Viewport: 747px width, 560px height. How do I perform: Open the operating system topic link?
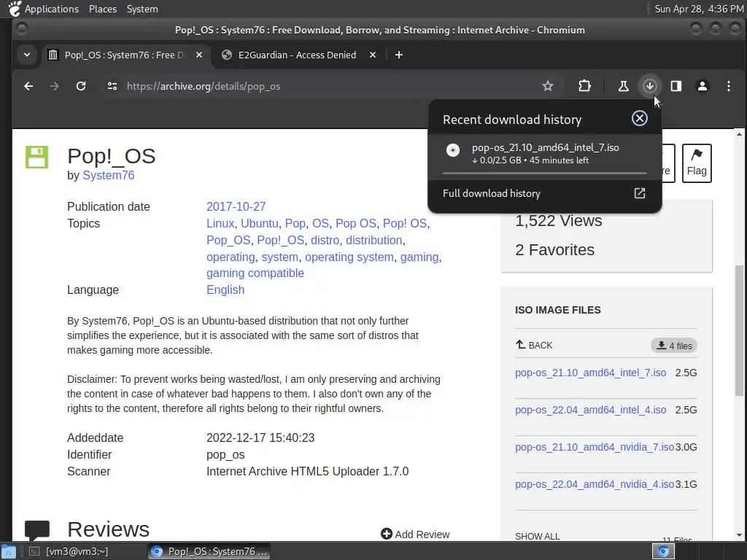349,257
